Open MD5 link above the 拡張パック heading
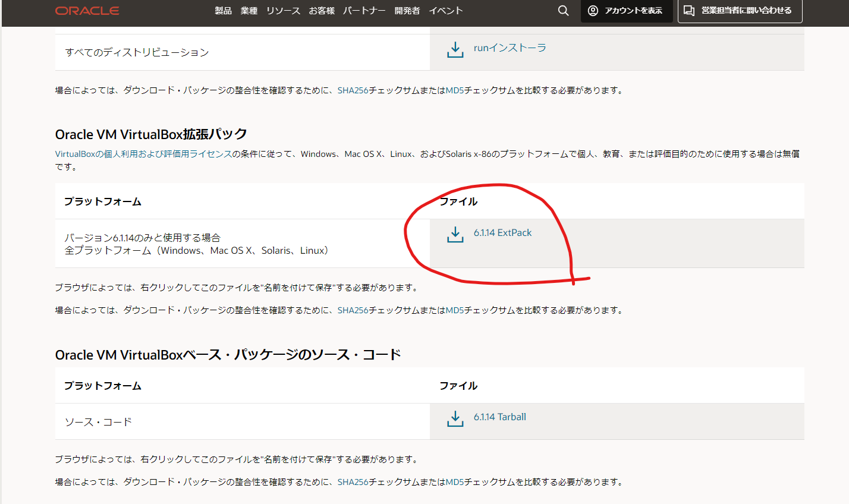This screenshot has height=504, width=849. 455,90
